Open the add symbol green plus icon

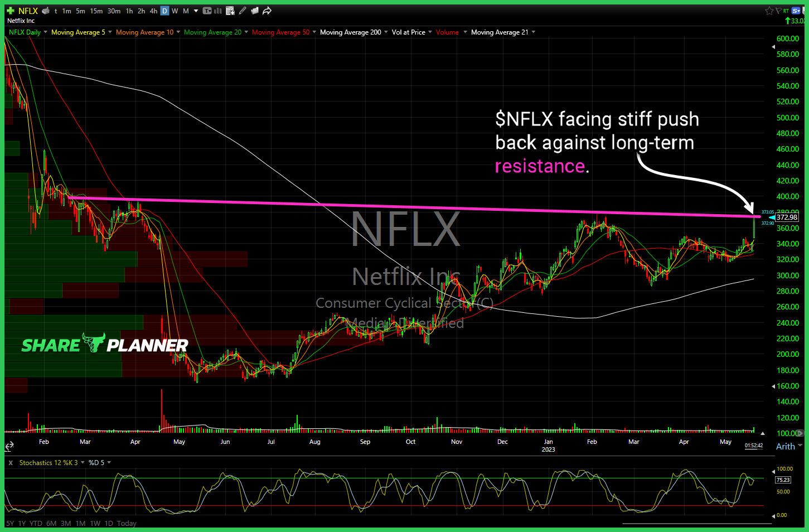10,11
